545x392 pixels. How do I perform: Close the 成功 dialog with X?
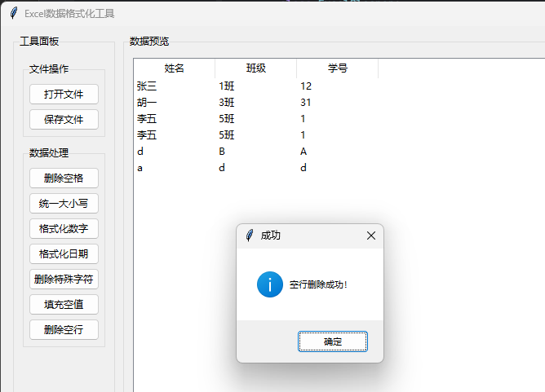371,236
